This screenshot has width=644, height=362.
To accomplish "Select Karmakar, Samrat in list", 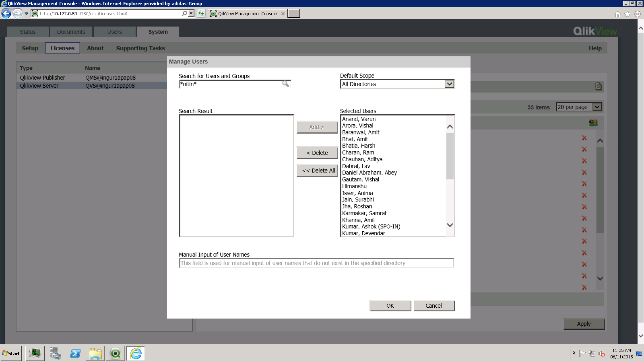I will click(x=364, y=213).
